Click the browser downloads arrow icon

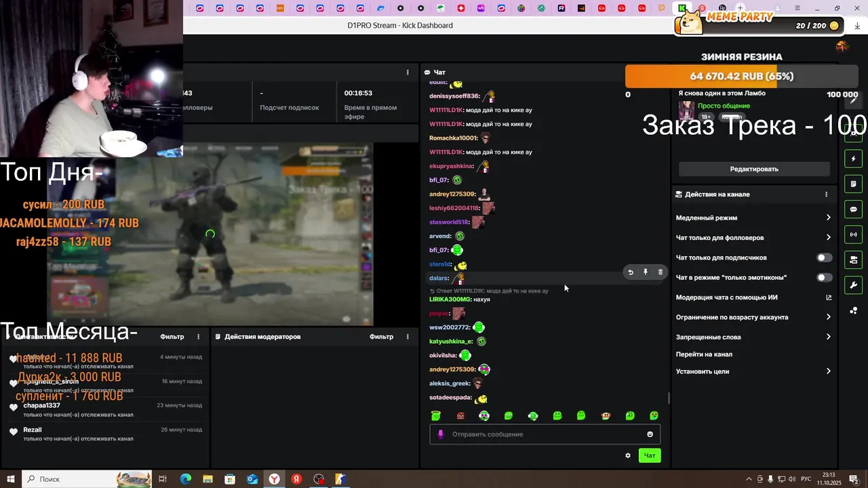(x=857, y=26)
